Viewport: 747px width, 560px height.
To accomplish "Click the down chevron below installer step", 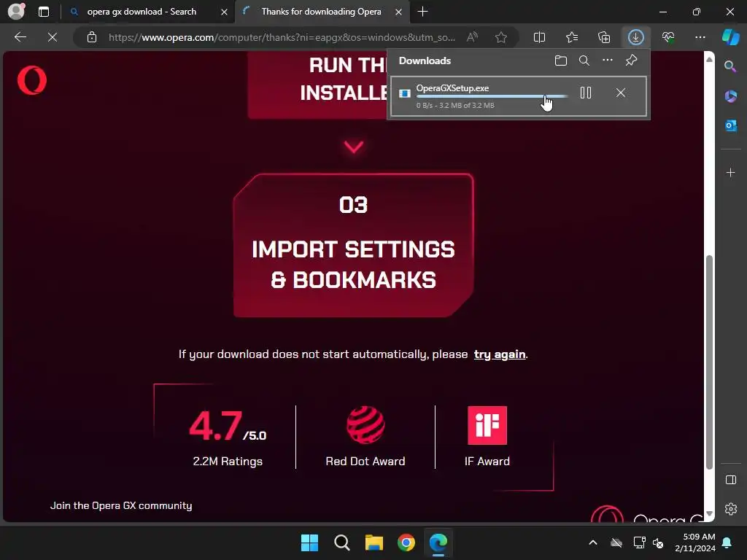I will [354, 147].
